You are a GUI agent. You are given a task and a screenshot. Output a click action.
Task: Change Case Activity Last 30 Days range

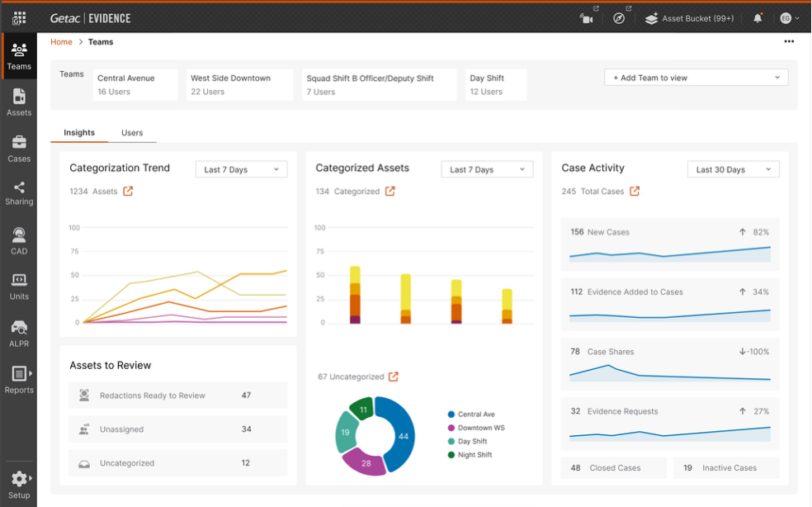point(733,169)
